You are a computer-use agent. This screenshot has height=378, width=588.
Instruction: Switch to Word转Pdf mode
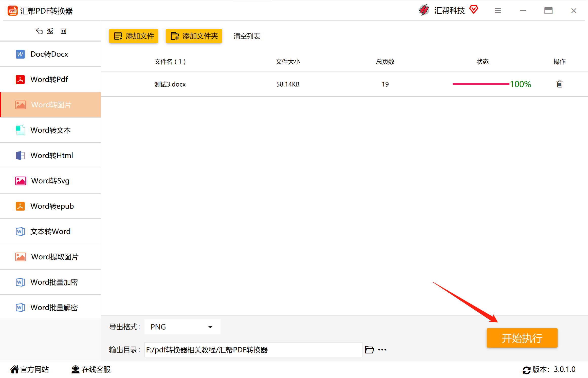pos(50,79)
